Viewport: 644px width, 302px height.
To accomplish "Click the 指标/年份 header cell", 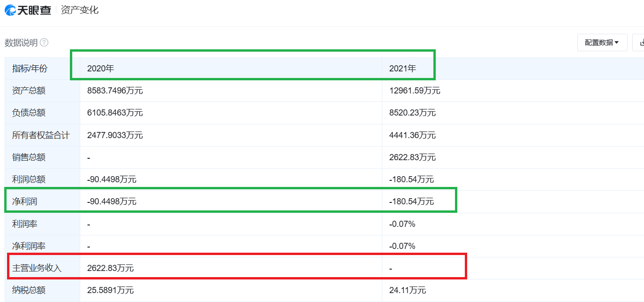I will [x=30, y=69].
